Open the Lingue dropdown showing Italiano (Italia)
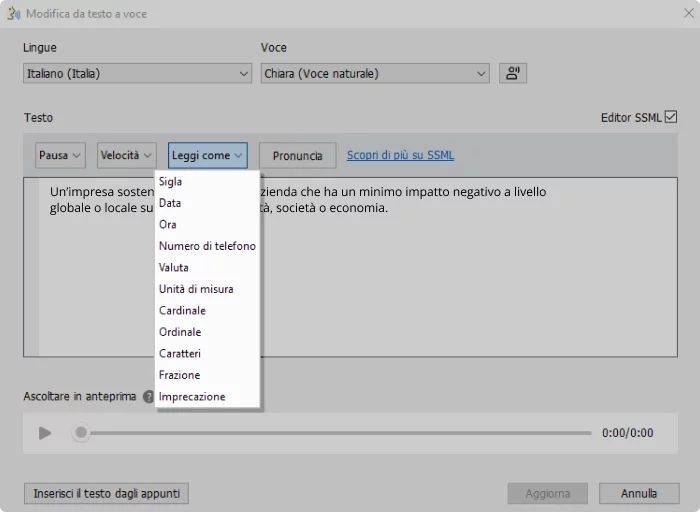This screenshot has height=512, width=700. coord(138,73)
